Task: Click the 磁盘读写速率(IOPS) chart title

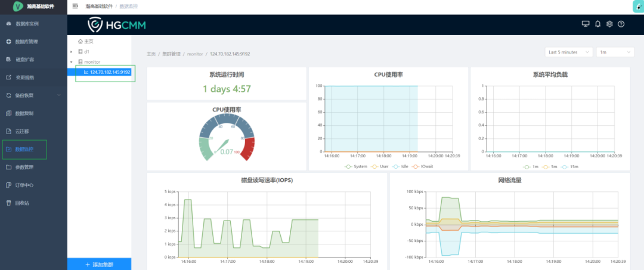Action: (x=267, y=180)
